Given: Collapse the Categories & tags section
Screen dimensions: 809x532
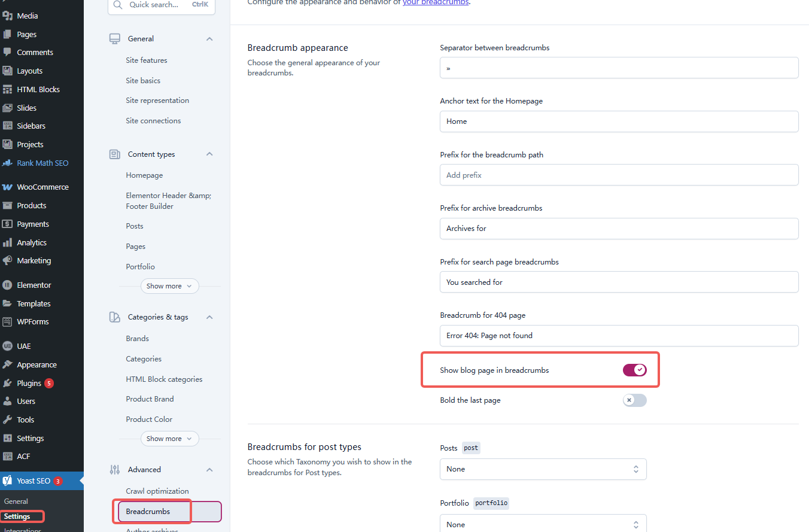Looking at the screenshot, I should pos(209,317).
